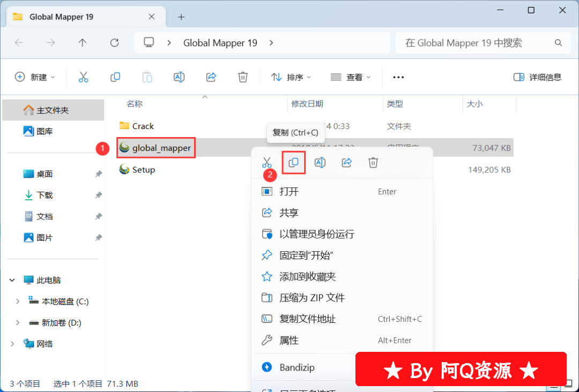
Task: Click the Cut icon in the Explorer toolbar
Action: (84, 77)
